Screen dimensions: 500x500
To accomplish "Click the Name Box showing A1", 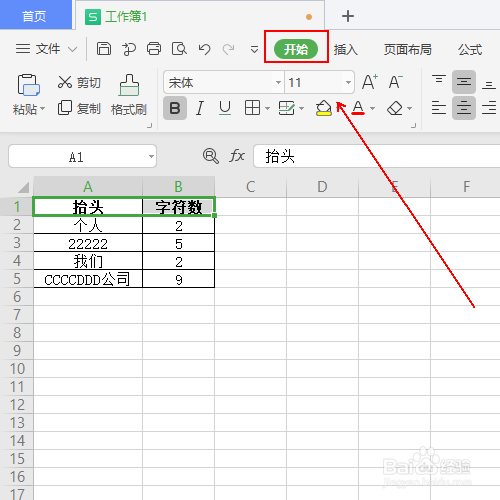I will [82, 156].
